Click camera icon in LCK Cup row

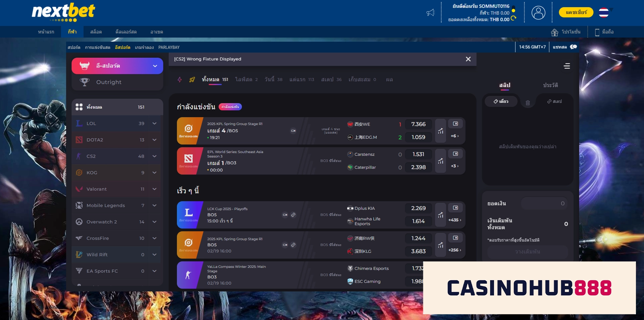click(285, 215)
